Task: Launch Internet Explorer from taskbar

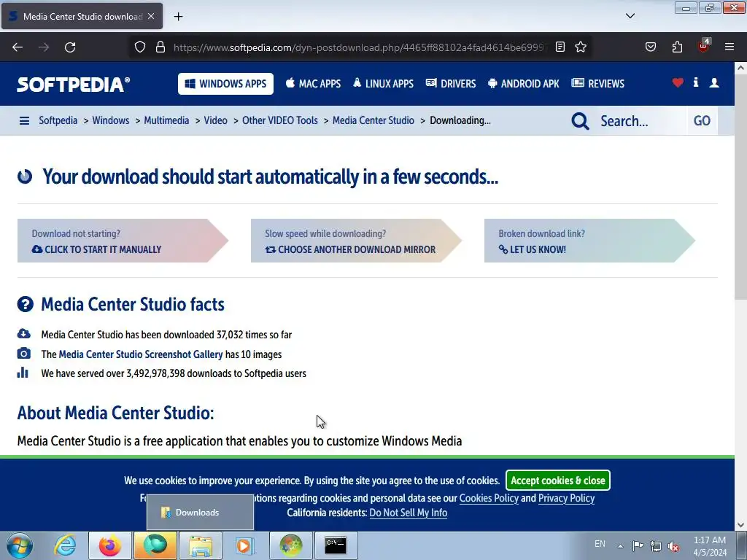Action: point(65,545)
